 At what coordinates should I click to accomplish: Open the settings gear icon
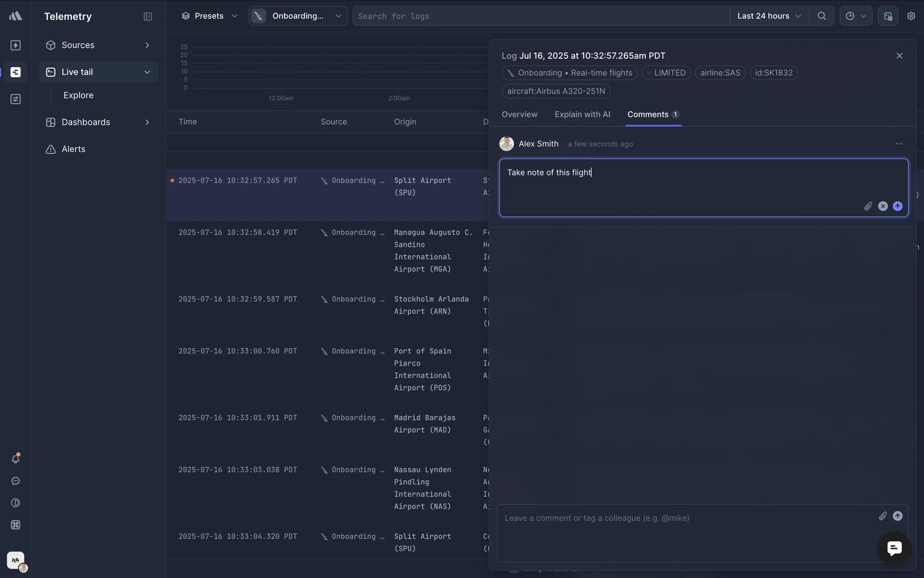[x=911, y=16]
